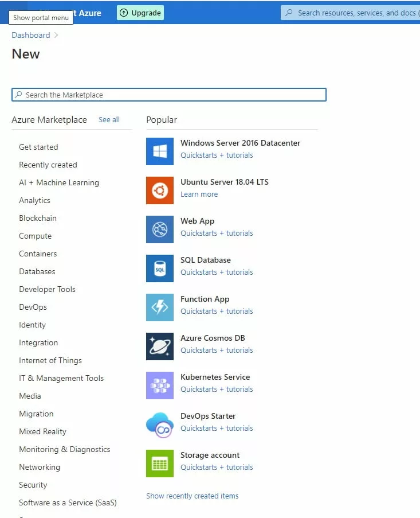420x518 pixels.
Task: Click the Search the Marketplace field
Action: (172, 95)
